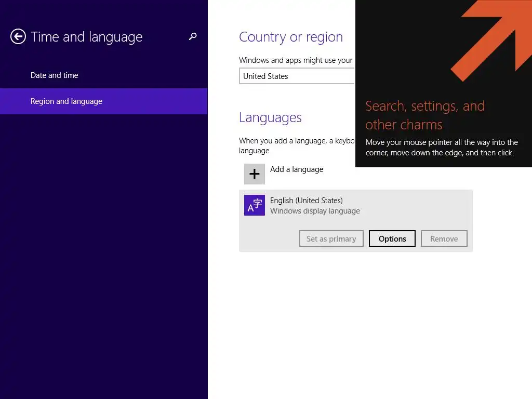
Task: Open the Date and time section
Action: (54, 75)
